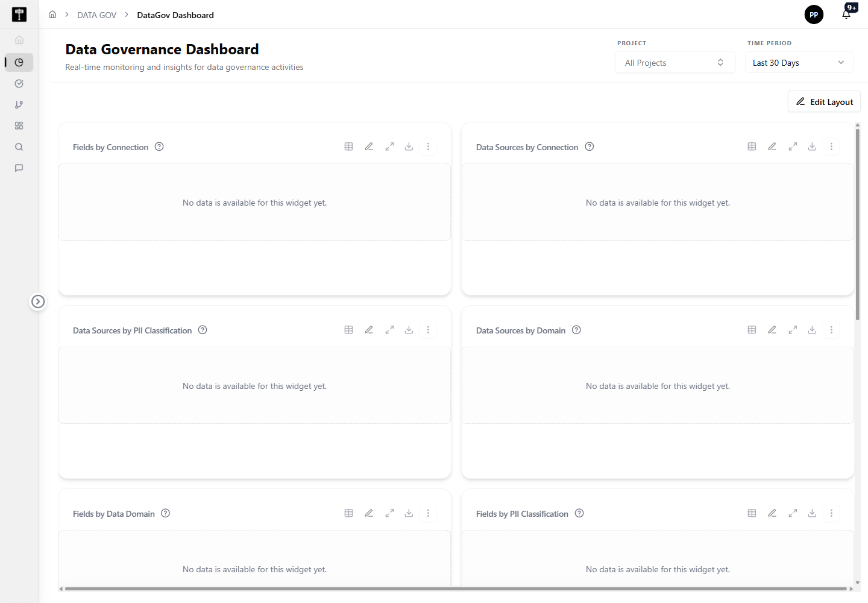
Task: Expand Fields by Data Domain fullscreen
Action: (x=389, y=513)
